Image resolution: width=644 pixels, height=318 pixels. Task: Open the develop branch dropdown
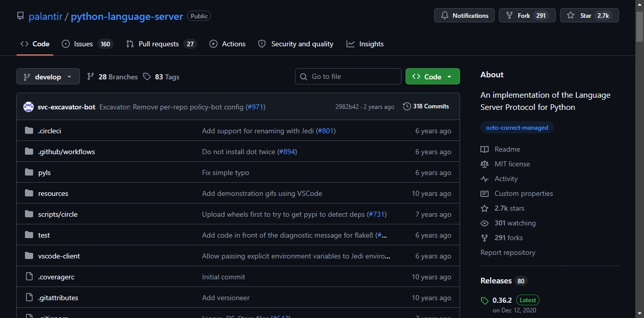tap(48, 77)
